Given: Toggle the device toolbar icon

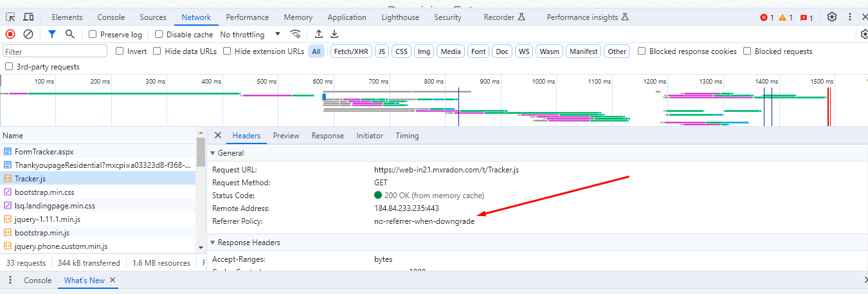Looking at the screenshot, I should pyautogui.click(x=28, y=17).
